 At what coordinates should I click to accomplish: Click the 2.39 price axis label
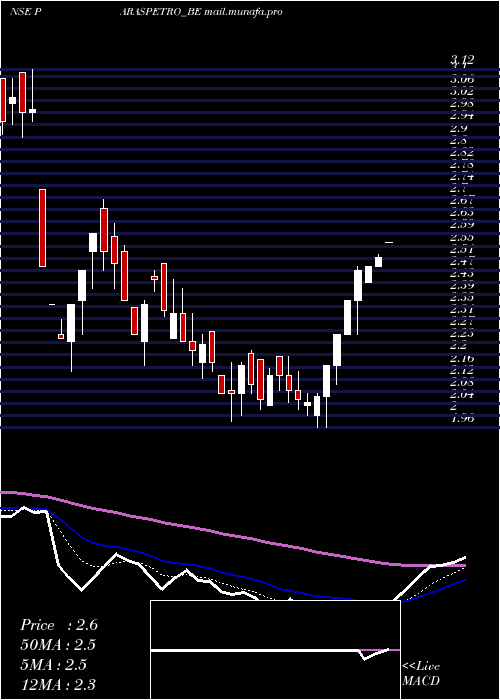(462, 285)
